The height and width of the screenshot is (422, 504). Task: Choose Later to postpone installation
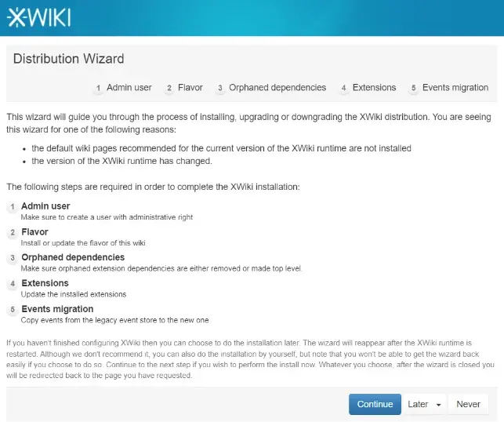[418, 404]
